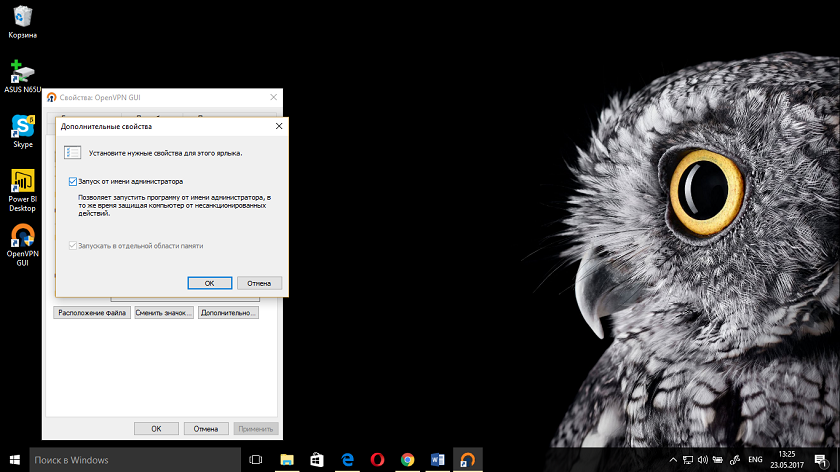The image size is (840, 472).
Task: Launch Microsoft Edge from the taskbar
Action: click(x=347, y=460)
